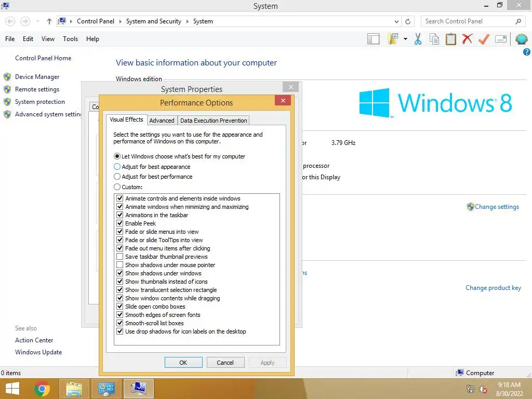Open Remote settings link
Image resolution: width=532 pixels, height=399 pixels.
pos(37,89)
